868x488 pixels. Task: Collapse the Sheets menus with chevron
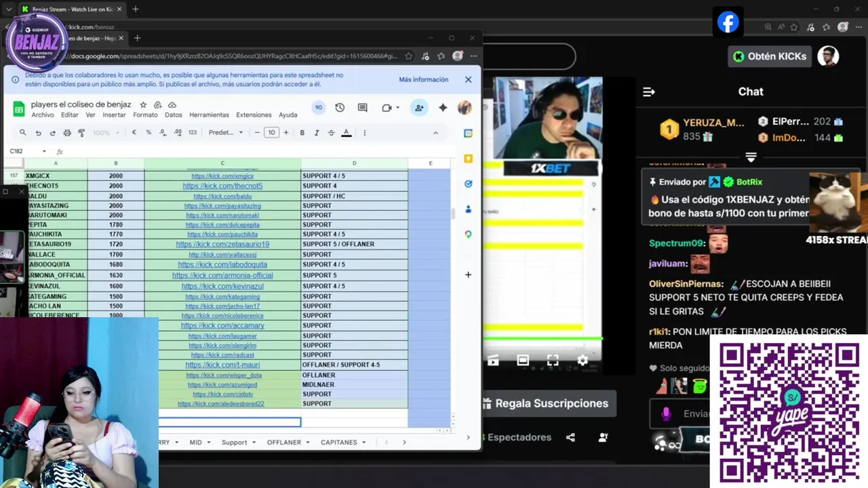pyautogui.click(x=435, y=133)
